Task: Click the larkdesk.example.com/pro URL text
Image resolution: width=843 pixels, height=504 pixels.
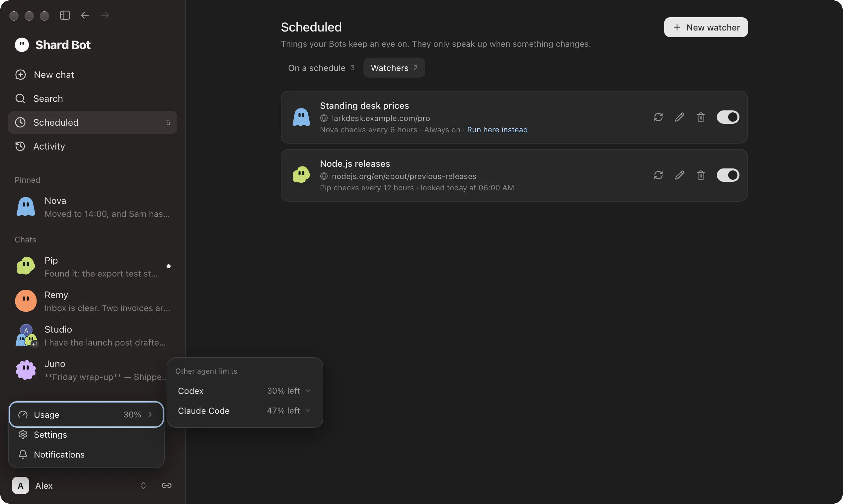Action: [381, 118]
